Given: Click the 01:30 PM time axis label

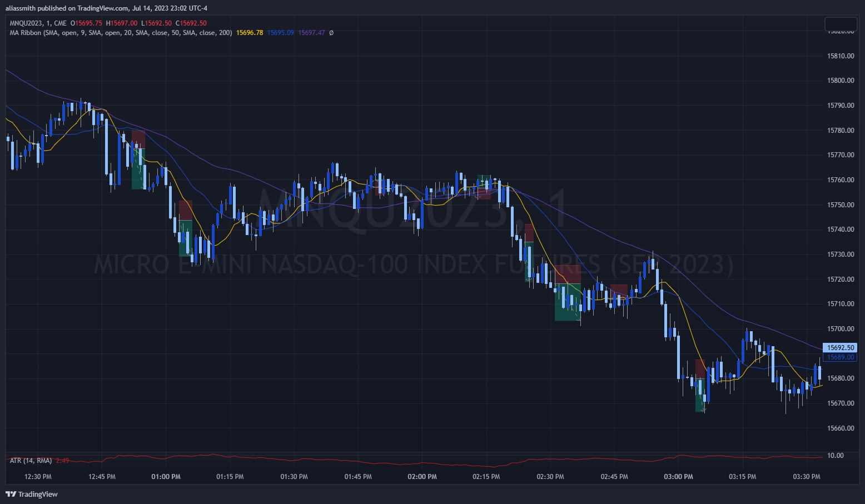Looking at the screenshot, I should click(294, 477).
